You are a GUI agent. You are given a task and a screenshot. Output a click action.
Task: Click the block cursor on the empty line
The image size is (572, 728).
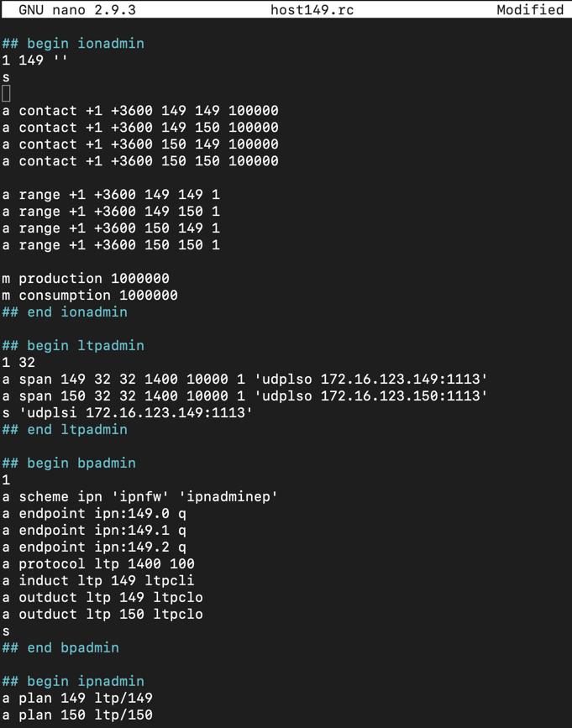click(x=7, y=94)
